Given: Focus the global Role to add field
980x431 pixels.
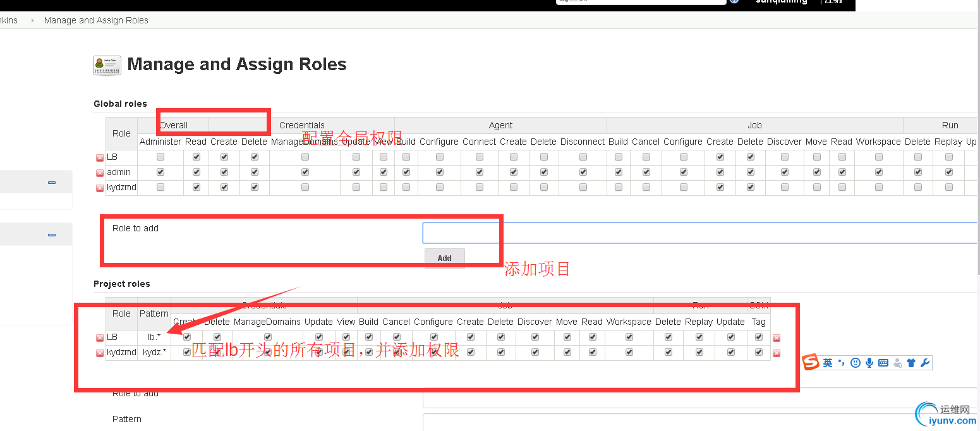Looking at the screenshot, I should coord(700,233).
